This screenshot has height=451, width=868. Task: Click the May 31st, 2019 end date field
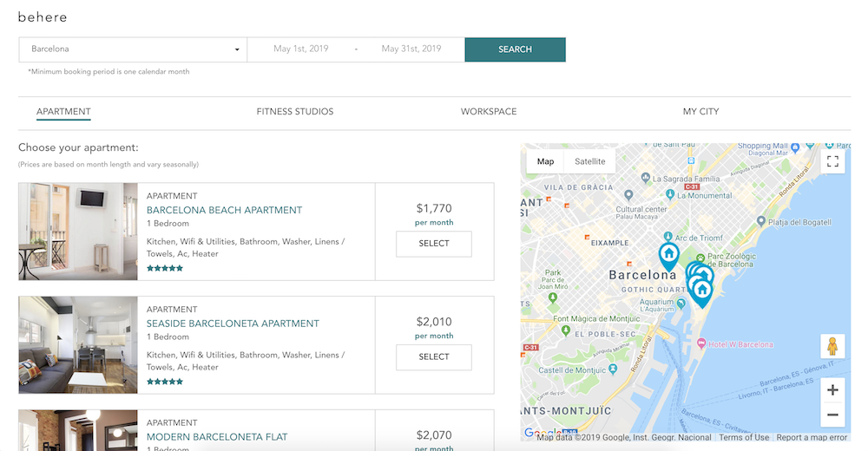411,49
